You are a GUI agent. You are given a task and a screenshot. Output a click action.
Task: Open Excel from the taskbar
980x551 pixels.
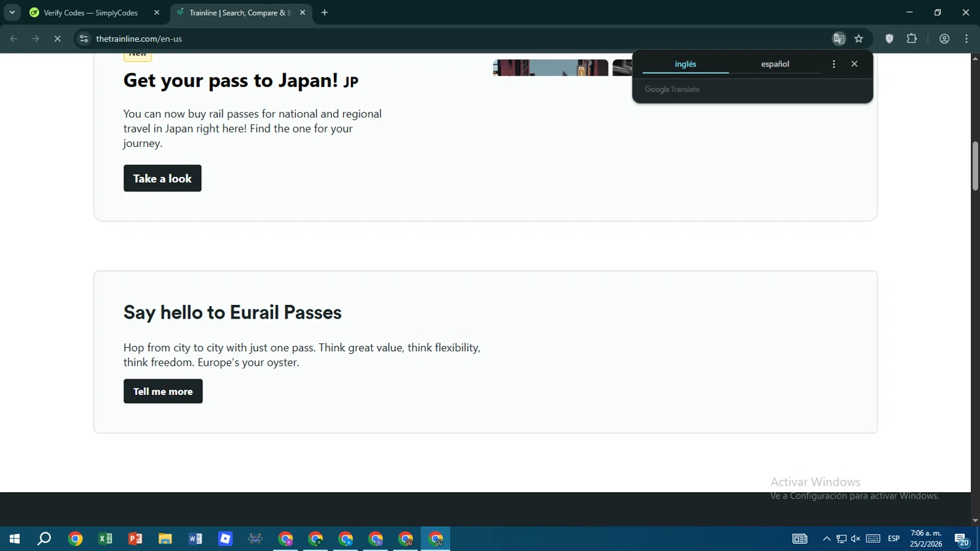[x=105, y=539]
